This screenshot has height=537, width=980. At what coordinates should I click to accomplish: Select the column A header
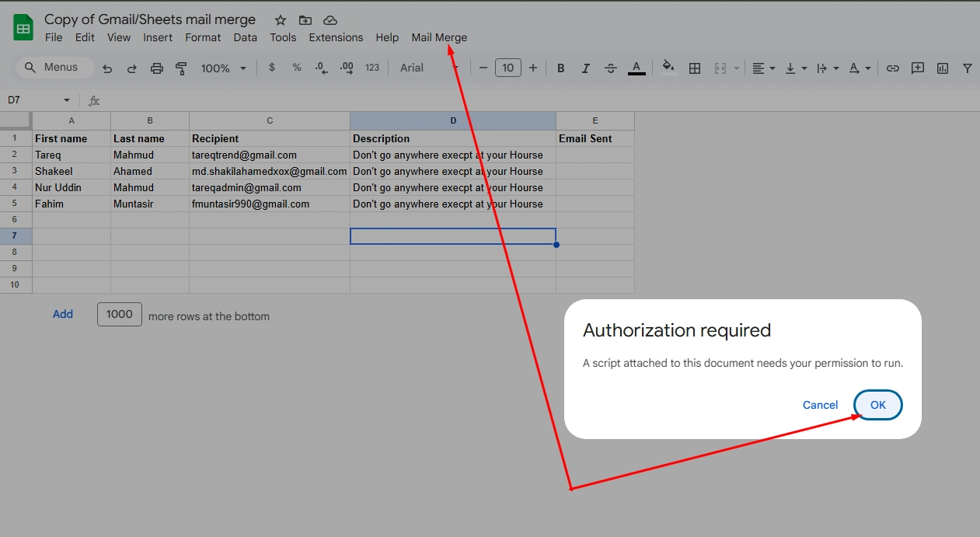click(71, 120)
